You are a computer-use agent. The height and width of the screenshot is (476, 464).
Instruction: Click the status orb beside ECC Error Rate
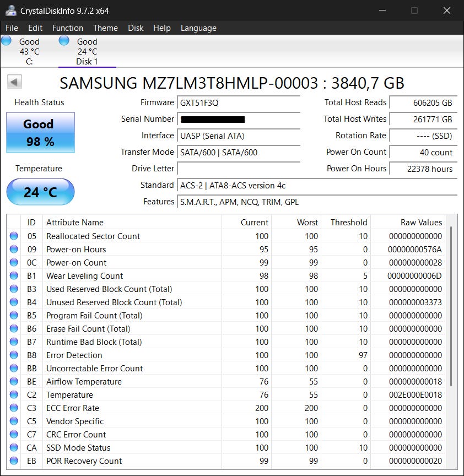point(14,408)
